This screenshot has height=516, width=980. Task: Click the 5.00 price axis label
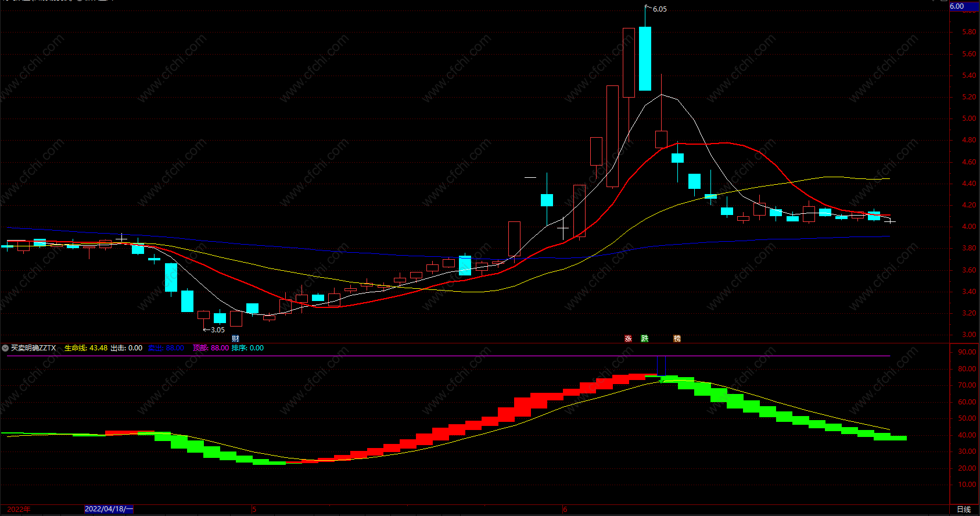point(969,119)
